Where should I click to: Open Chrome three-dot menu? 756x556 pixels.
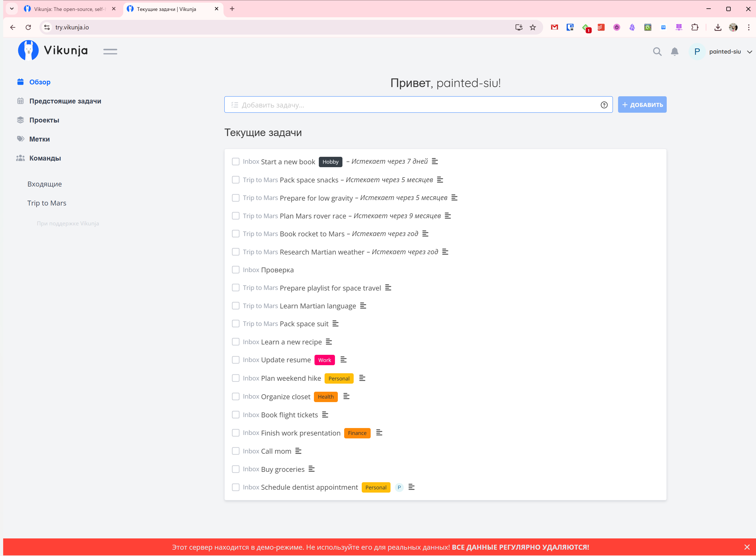click(749, 27)
